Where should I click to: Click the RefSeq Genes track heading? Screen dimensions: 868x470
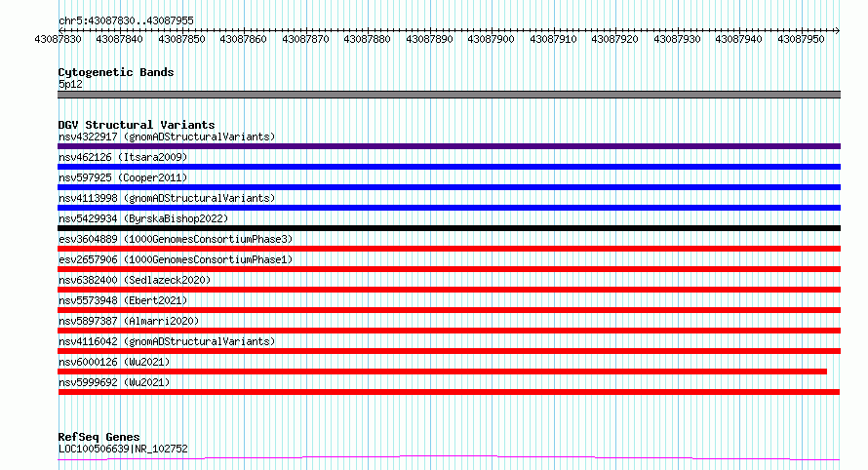pos(99,437)
